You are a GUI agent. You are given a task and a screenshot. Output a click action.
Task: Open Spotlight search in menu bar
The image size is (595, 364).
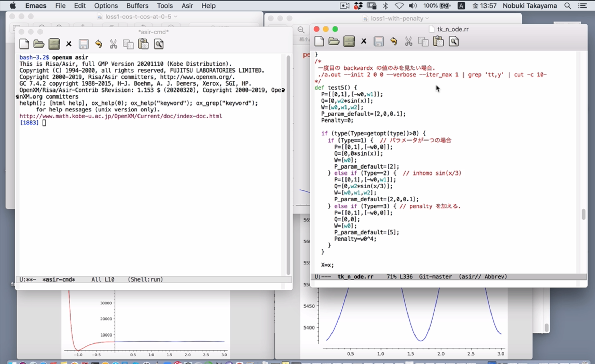pyautogui.click(x=568, y=6)
